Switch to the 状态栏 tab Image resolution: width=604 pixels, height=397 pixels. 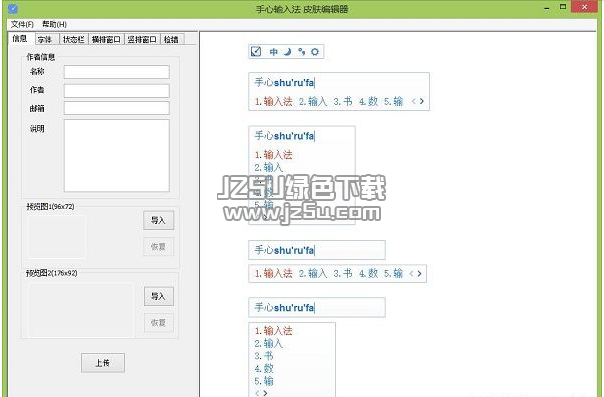point(74,39)
